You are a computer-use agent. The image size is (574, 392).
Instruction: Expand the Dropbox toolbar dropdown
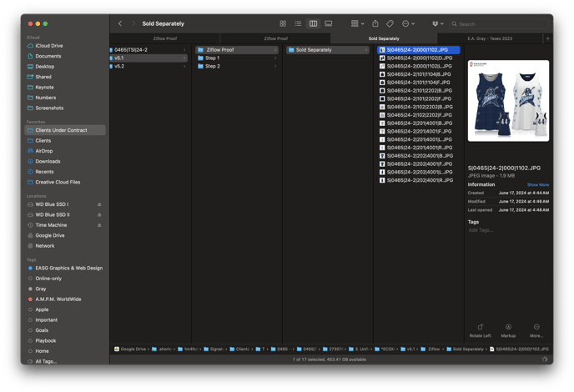tap(438, 24)
